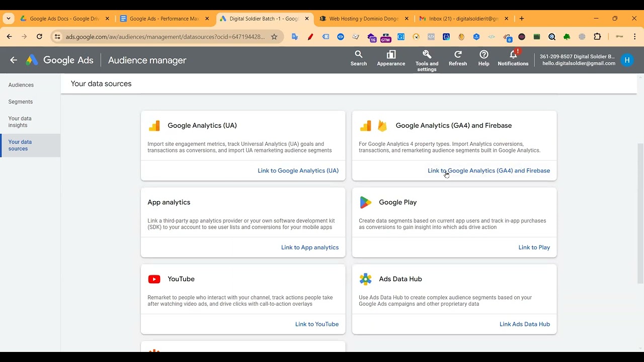Click the curly braces extension icon
Viewport: 644px width, 362px height.
pos(446,37)
